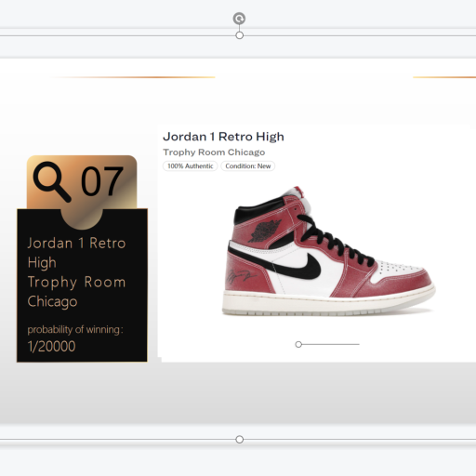Select the gray Trophy Room Chicago subtitle

pos(214,152)
